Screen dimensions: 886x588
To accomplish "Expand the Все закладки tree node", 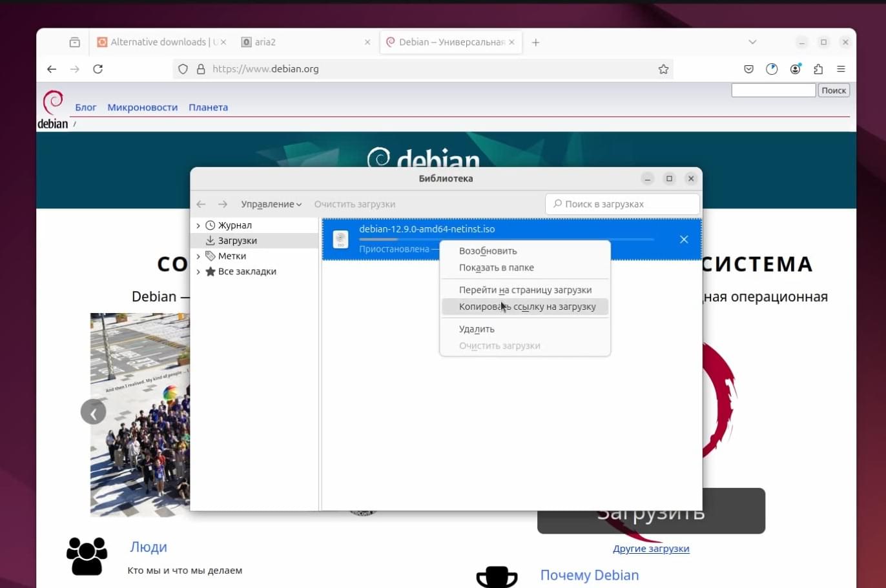I will 198,272.
